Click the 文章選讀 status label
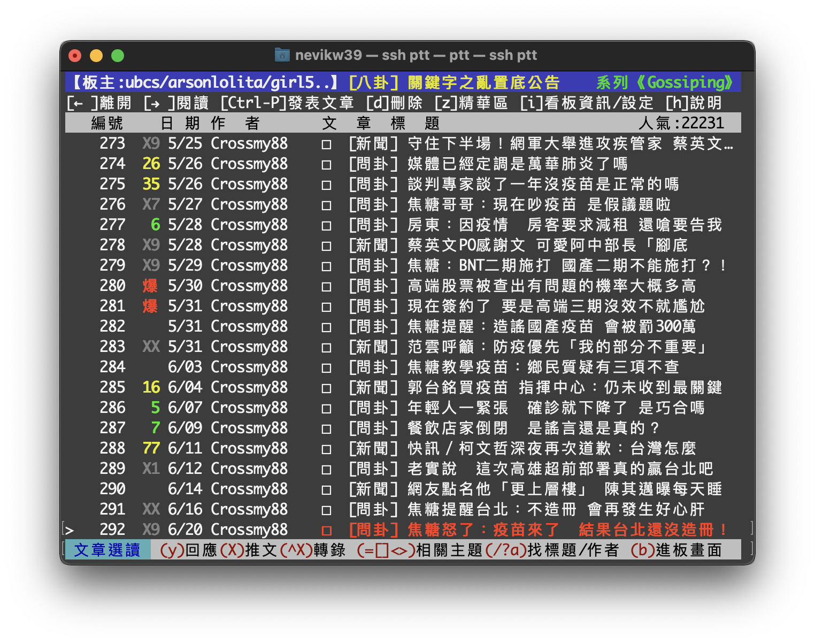This screenshot has height=644, width=815. pyautogui.click(x=107, y=550)
